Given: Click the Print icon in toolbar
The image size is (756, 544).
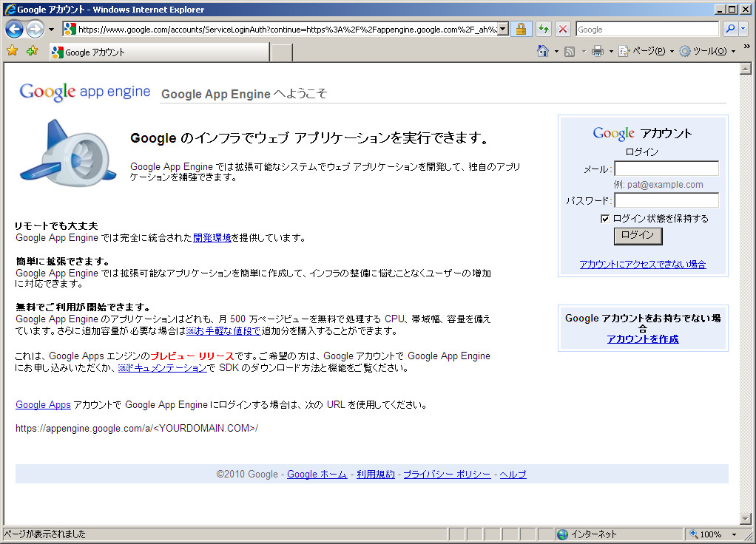Looking at the screenshot, I should click(598, 52).
